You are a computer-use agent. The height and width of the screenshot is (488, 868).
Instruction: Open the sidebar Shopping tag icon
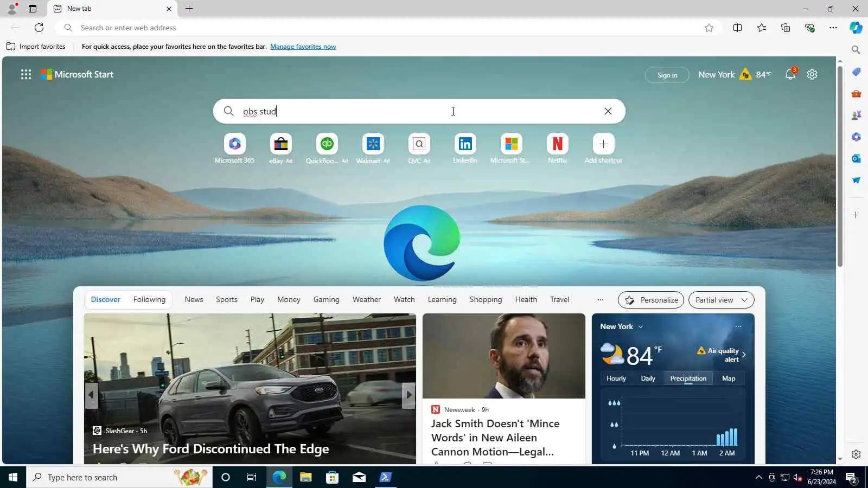point(856,72)
